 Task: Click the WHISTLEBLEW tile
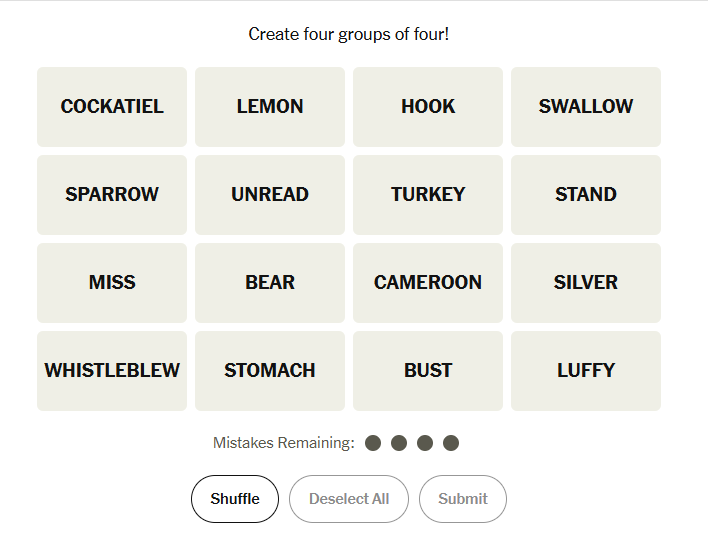[112, 371]
